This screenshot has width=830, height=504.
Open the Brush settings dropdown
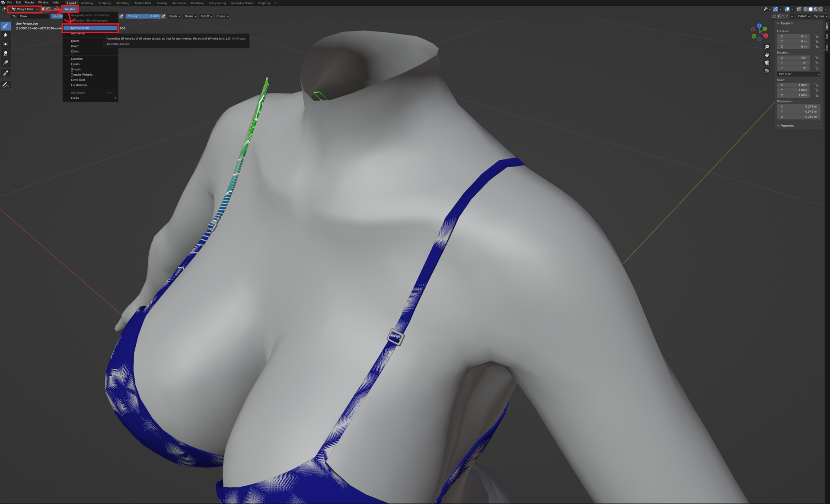coord(175,16)
